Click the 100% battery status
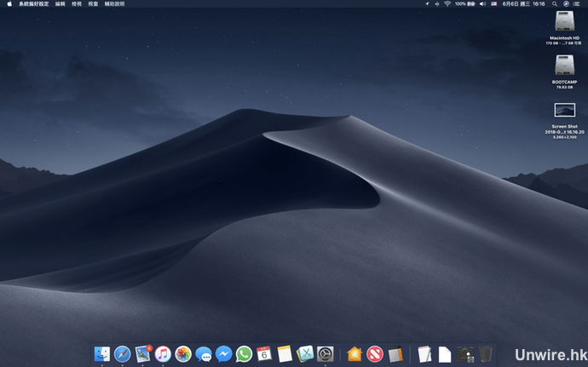This screenshot has width=588, height=367. (465, 3)
